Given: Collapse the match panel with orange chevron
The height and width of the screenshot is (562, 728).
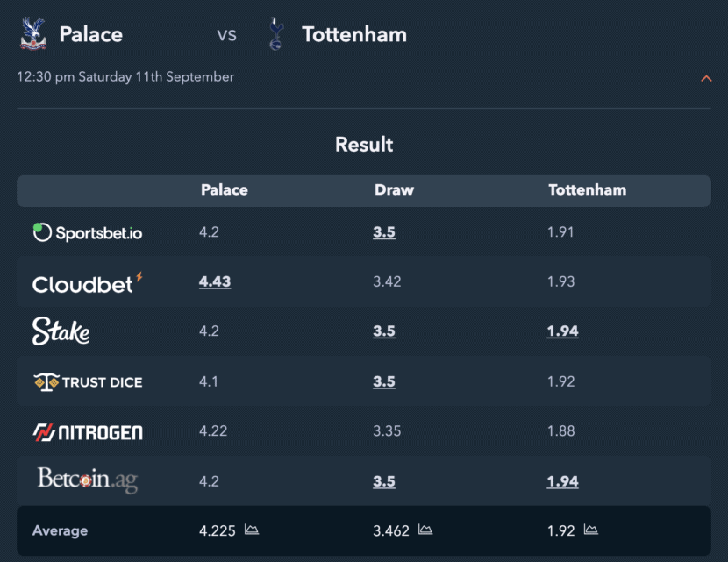Looking at the screenshot, I should [x=706, y=78].
